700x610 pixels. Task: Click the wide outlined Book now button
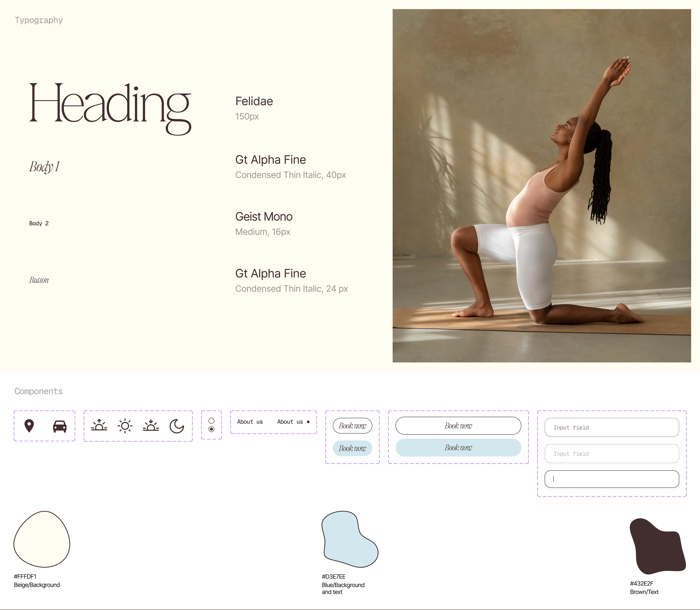(458, 426)
